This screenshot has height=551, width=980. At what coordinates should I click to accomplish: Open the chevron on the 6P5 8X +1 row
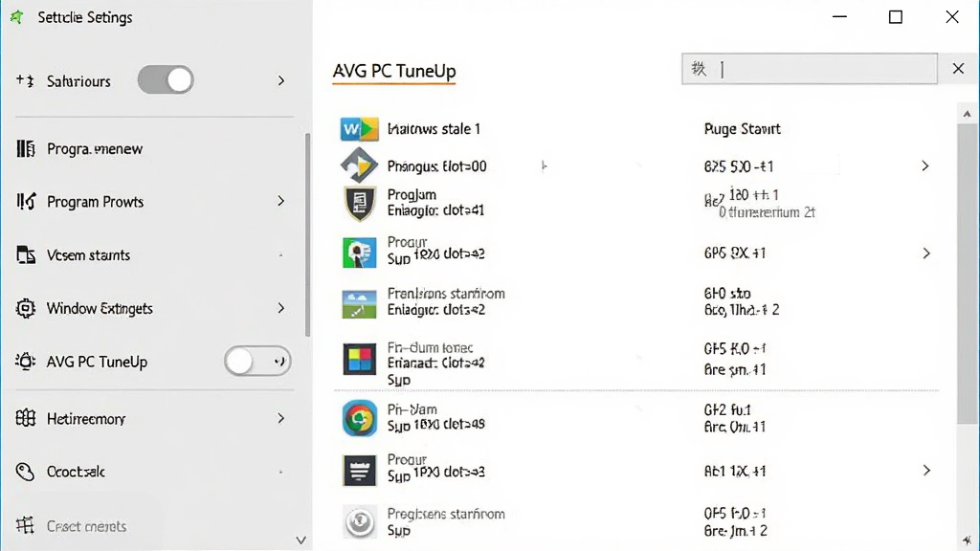pyautogui.click(x=926, y=253)
